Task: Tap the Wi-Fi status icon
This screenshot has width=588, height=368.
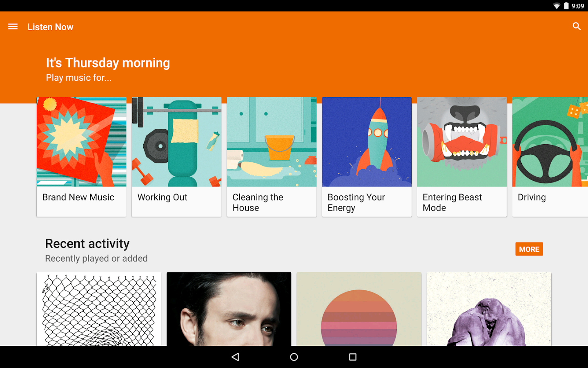Action: click(x=557, y=6)
